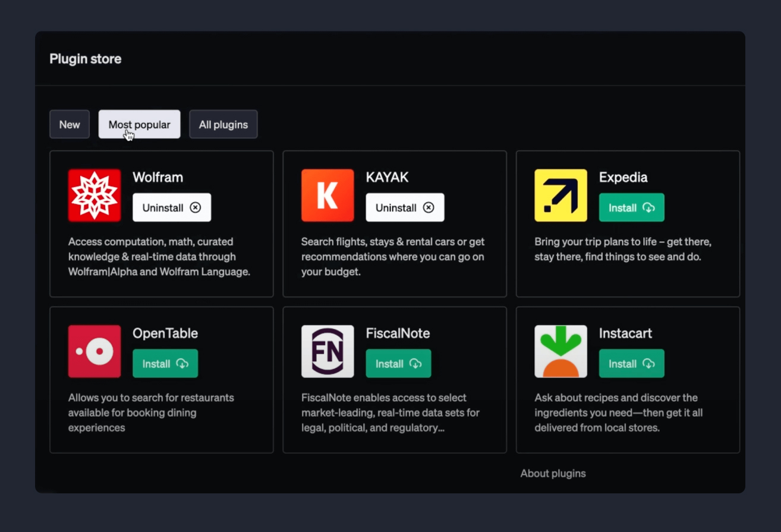Install the OpenTable plugin
The image size is (781, 532).
pyautogui.click(x=165, y=363)
